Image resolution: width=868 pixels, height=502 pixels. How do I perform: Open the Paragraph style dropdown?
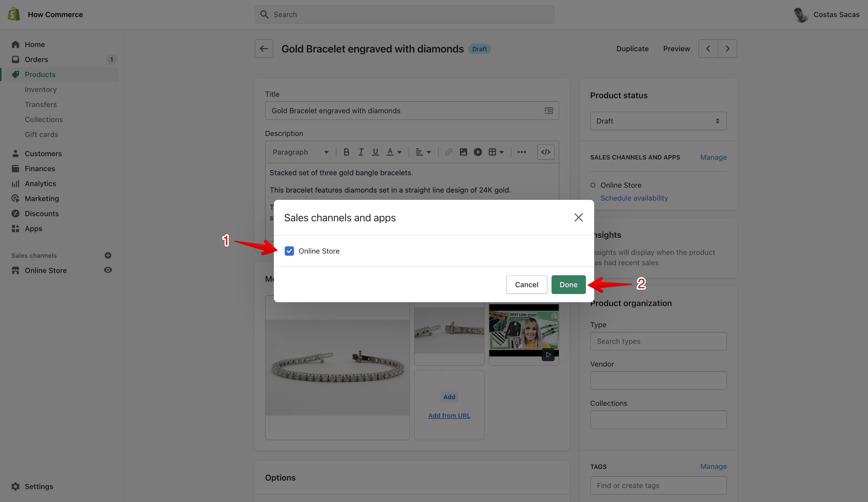(300, 152)
